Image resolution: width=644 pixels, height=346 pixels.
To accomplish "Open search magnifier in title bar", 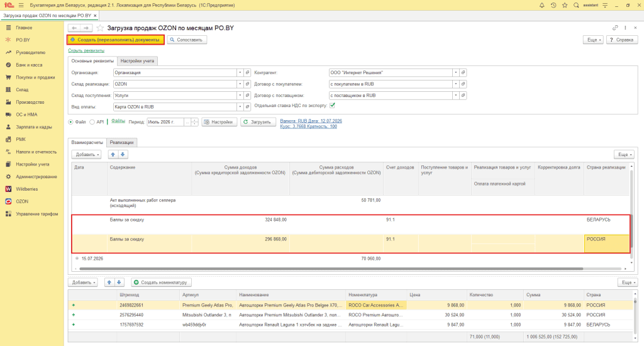I will (576, 5).
